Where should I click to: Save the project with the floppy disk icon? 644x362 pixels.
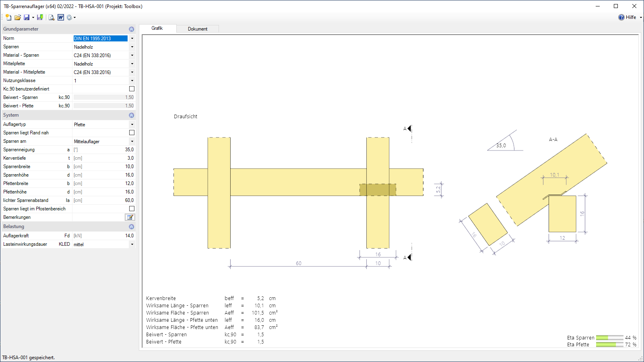point(27,17)
